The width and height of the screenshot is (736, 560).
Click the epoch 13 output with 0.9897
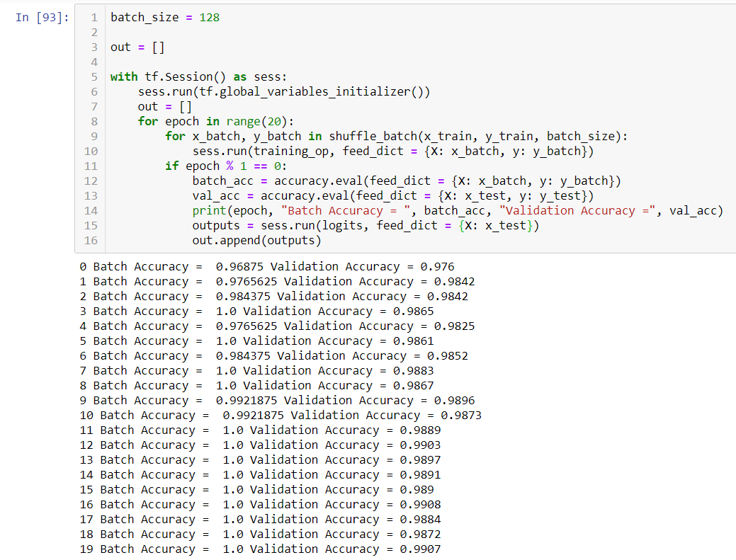point(260,460)
